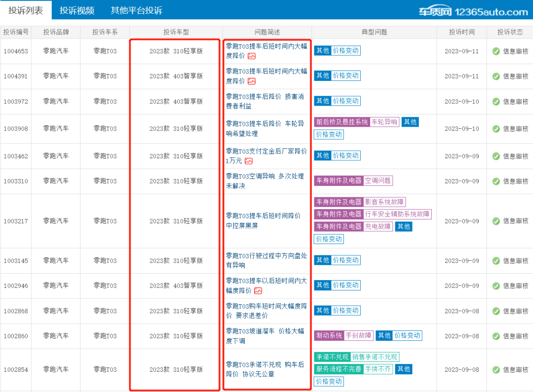
Task: Click the 充电故障 tag for complaint 1003217
Action: point(379,226)
